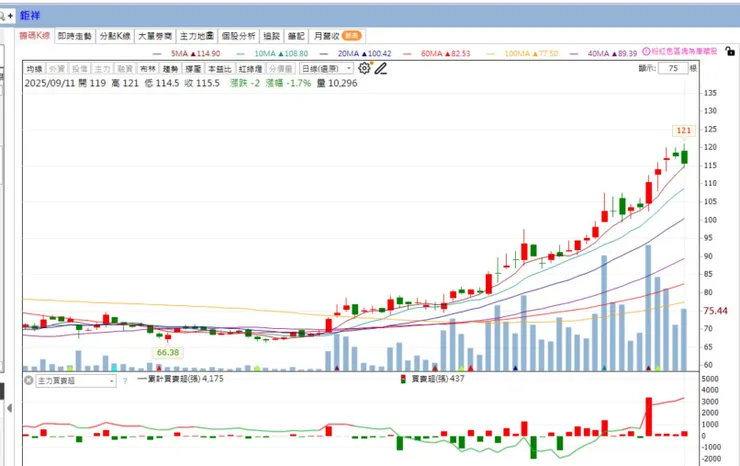Click 買賣超(張) 437 legend text
The height and width of the screenshot is (466, 740).
pos(438,379)
